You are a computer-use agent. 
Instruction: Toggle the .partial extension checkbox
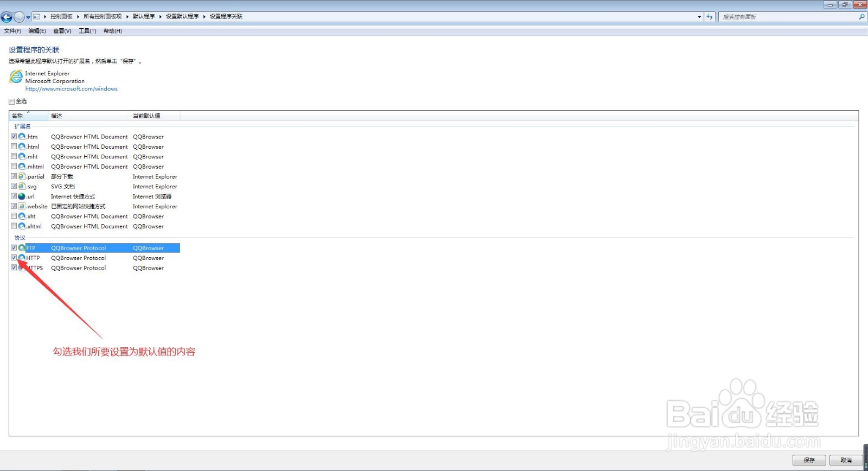click(14, 176)
